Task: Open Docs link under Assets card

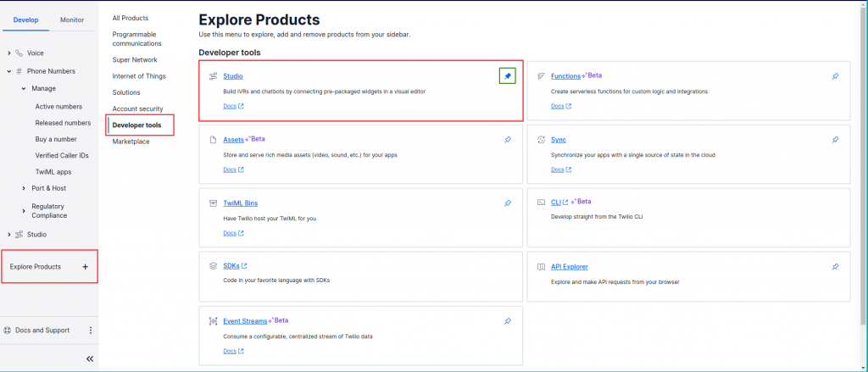Action: [x=234, y=170]
